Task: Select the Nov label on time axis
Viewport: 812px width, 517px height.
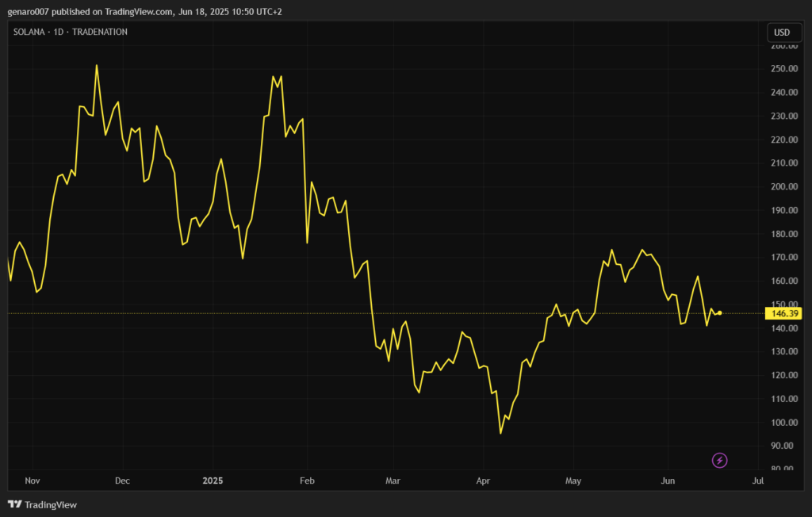Action: (33, 481)
